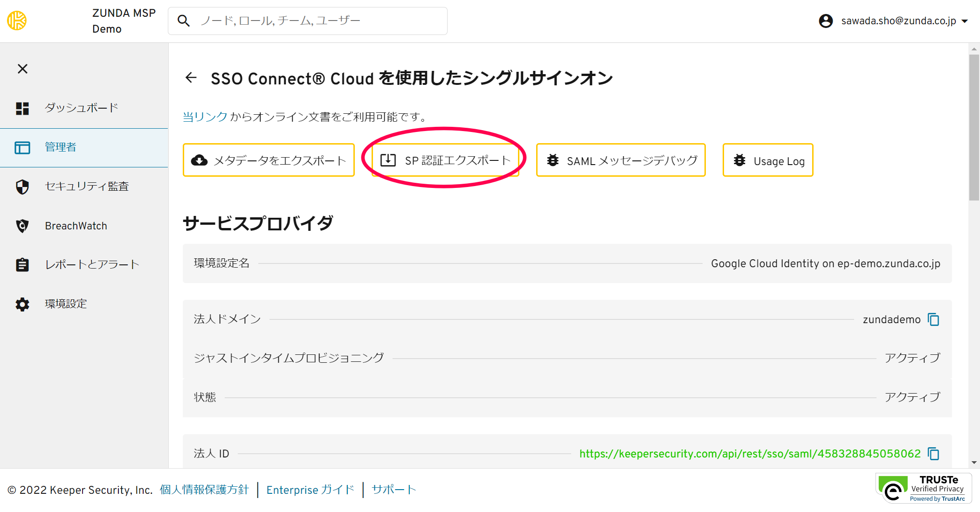Viewport: 980px width, 512px height.
Task: Open the Usage Log button
Action: point(767,160)
